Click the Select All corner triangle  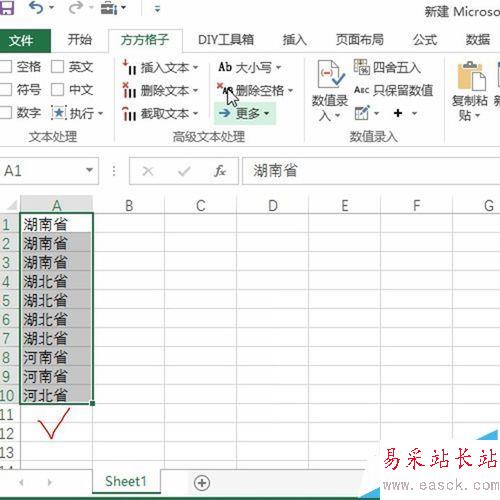11,205
